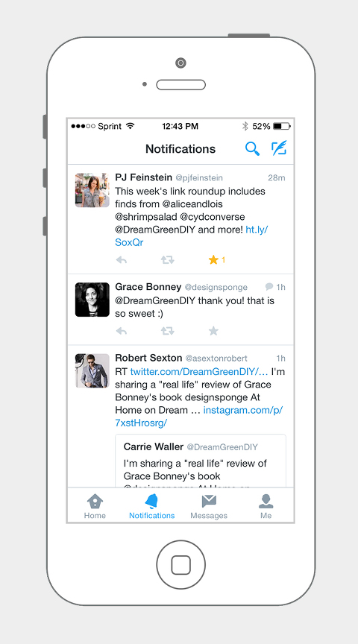
Task: Retweet Grace Bonney's thank you tweet
Action: point(167,331)
